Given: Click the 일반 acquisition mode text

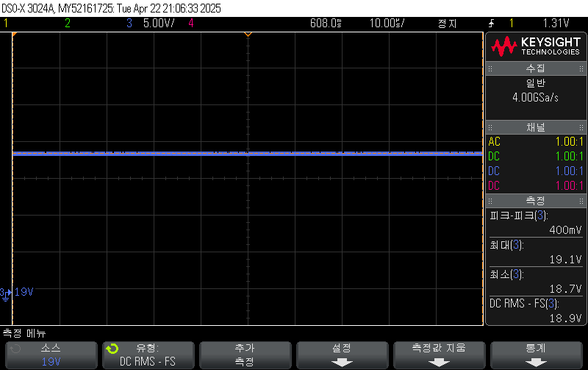Looking at the screenshot, I should (536, 83).
